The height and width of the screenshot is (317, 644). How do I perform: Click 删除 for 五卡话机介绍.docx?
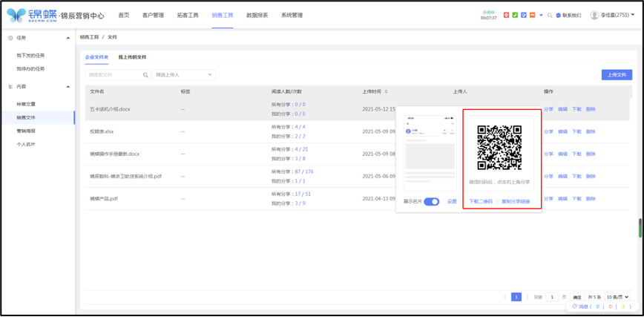pyautogui.click(x=591, y=109)
